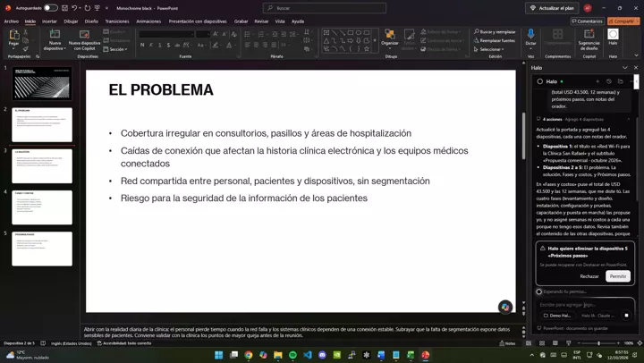The image size is (644, 363).
Task: Click Permitir in Halo panel
Action: 618,276
